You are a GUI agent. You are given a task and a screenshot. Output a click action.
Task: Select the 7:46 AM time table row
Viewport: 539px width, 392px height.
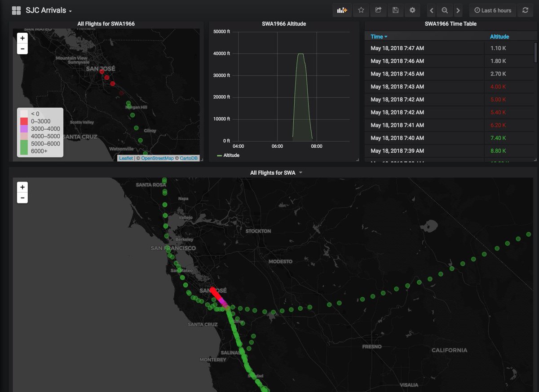click(x=451, y=61)
